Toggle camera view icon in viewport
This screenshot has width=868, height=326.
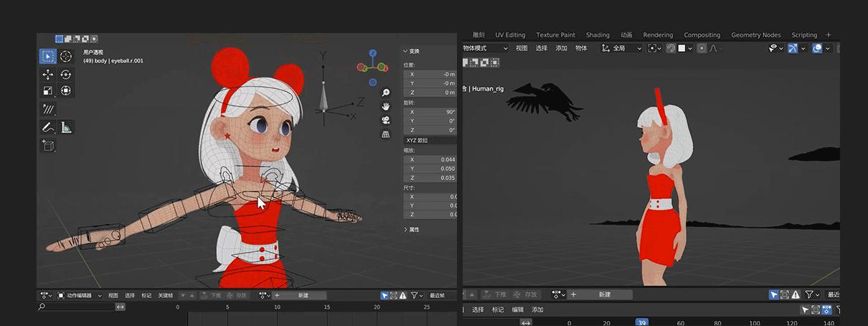386,120
